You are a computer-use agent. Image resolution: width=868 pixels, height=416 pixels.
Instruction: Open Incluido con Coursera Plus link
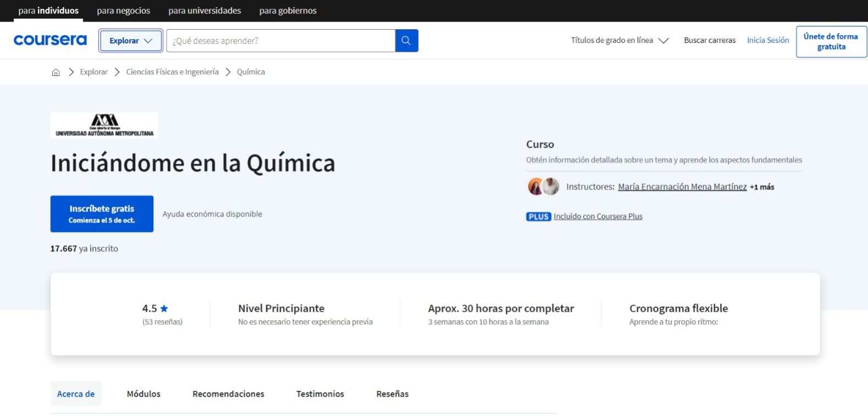pyautogui.click(x=598, y=217)
